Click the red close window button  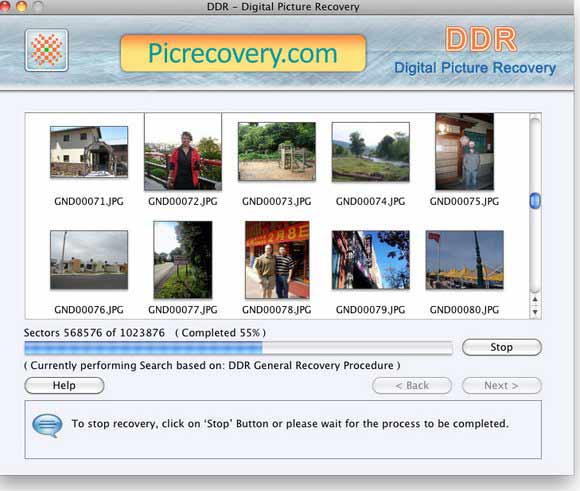4,6
